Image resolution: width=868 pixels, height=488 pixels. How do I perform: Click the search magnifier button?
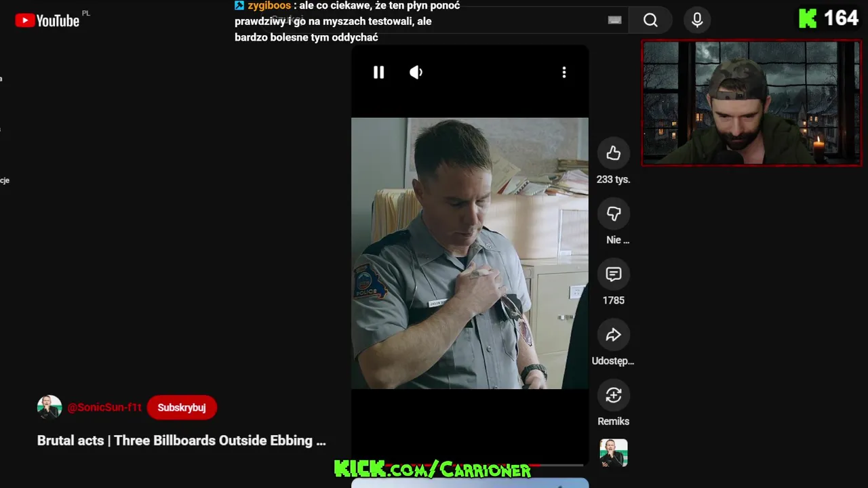click(x=650, y=20)
